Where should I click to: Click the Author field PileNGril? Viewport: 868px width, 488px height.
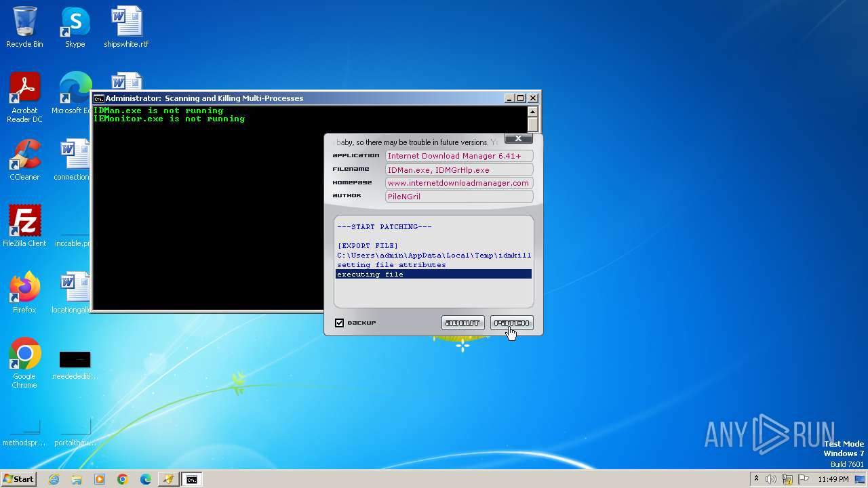(x=459, y=197)
